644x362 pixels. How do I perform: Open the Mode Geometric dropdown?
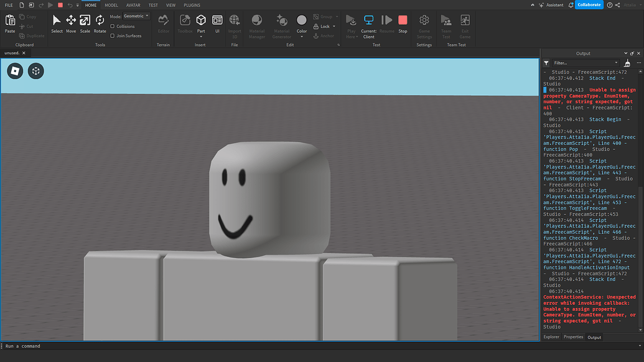[136, 16]
